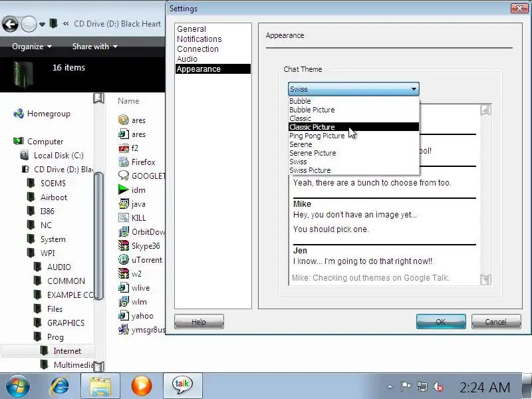Open COMMON folder in tree

pos(66,281)
